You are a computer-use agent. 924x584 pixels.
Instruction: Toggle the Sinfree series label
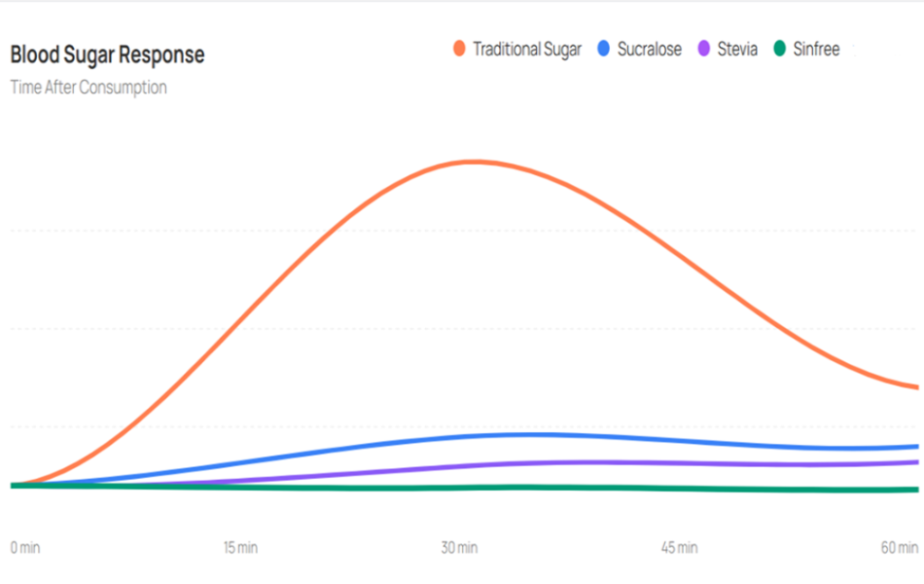tap(816, 49)
